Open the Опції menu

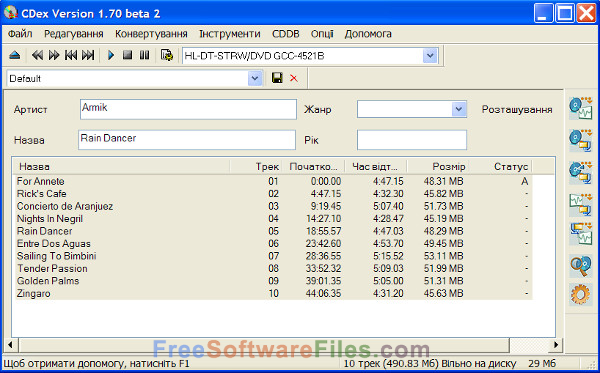[x=322, y=34]
